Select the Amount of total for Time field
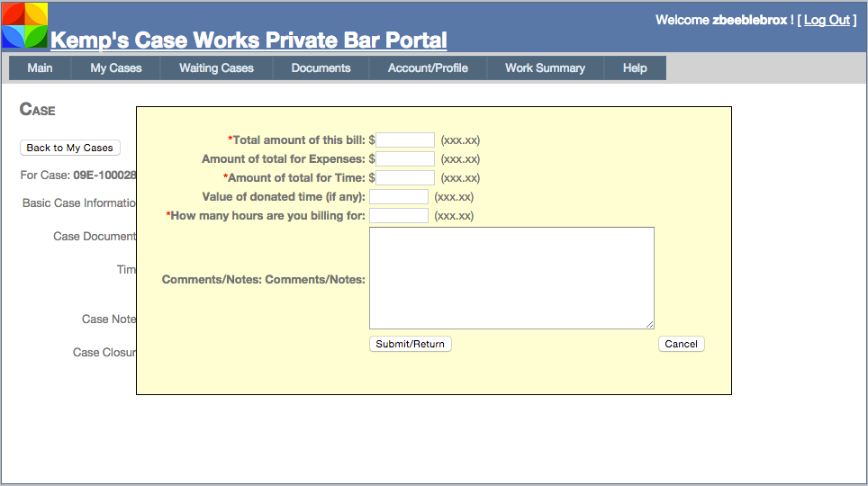The image size is (868, 486). 405,178
